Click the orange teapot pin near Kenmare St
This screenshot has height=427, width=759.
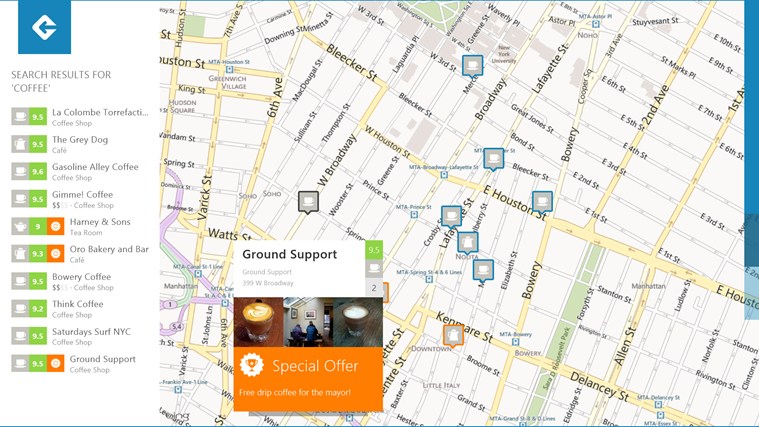453,335
